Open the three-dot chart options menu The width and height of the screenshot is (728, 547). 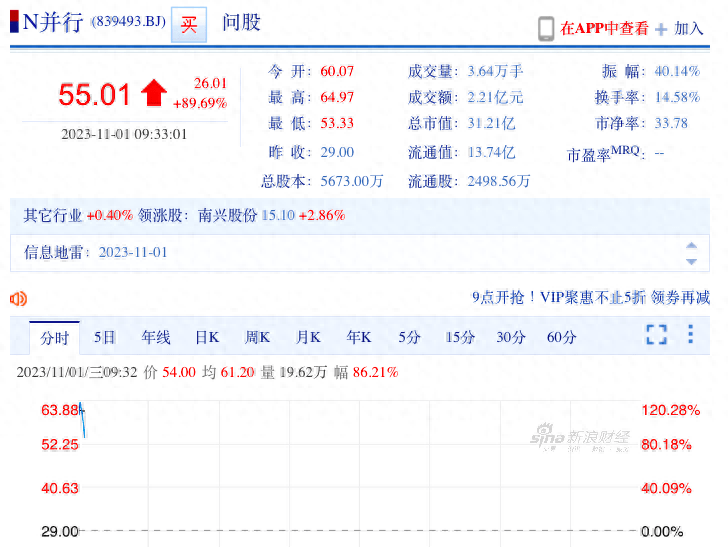pyautogui.click(x=690, y=335)
